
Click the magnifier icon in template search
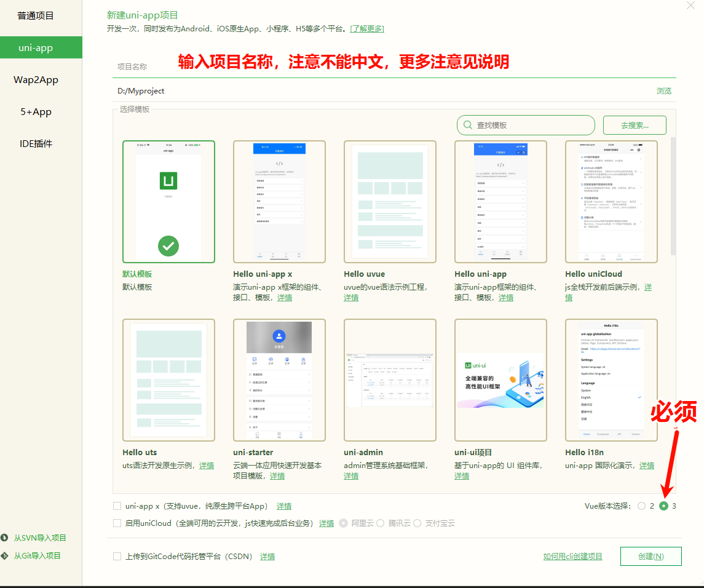tap(468, 125)
